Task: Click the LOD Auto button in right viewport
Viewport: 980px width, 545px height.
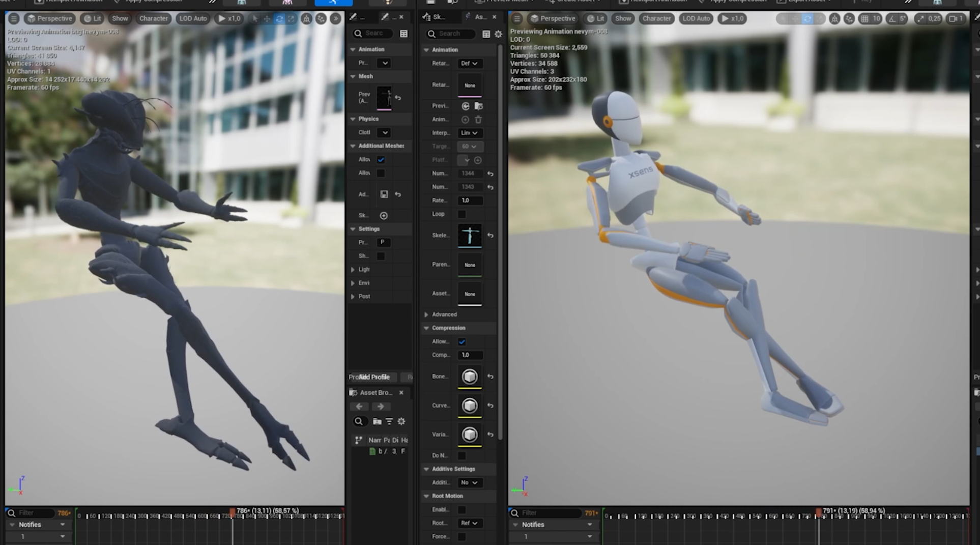Action: pyautogui.click(x=696, y=18)
